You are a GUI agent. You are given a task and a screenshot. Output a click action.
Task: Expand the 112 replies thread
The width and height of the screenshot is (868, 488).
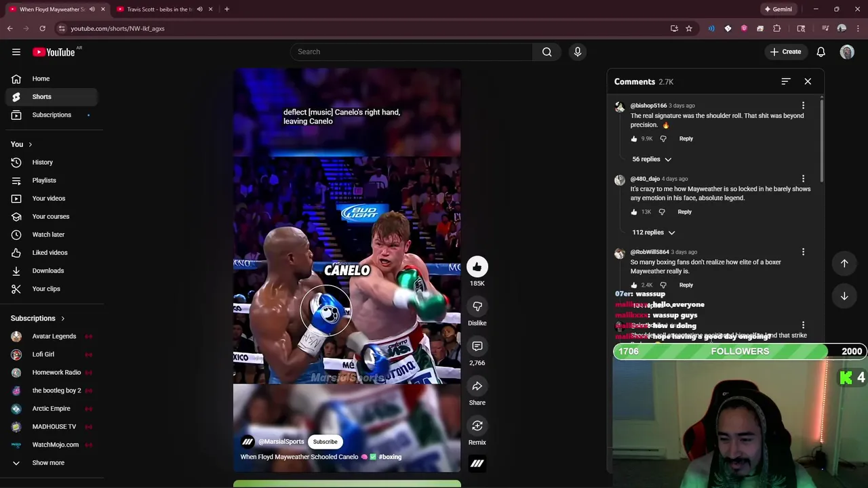pyautogui.click(x=654, y=232)
